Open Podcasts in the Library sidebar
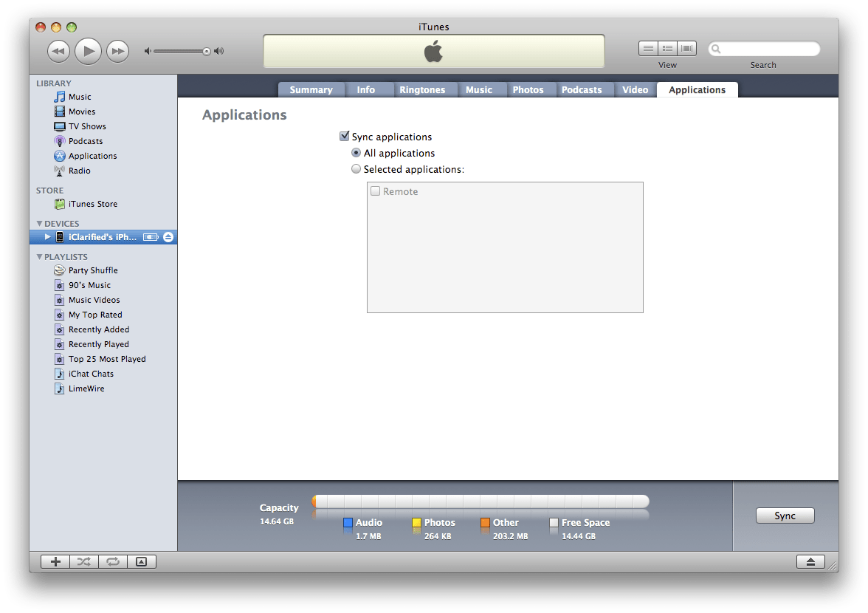 (86, 141)
